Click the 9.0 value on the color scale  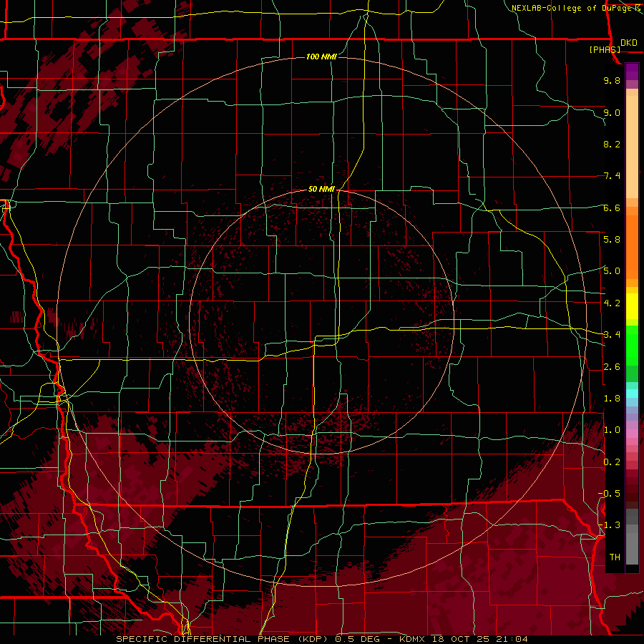(x=612, y=112)
